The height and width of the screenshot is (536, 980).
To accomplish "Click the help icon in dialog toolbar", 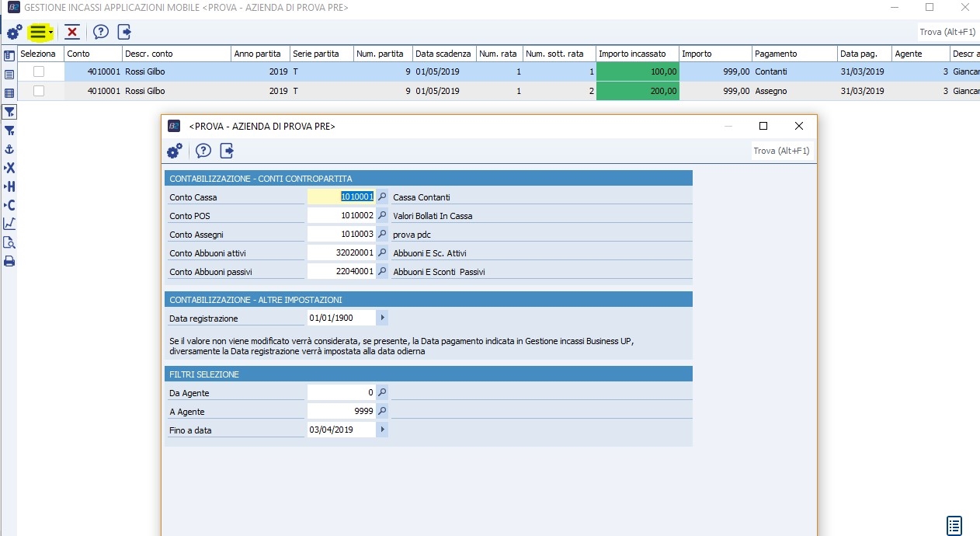I will (x=203, y=151).
